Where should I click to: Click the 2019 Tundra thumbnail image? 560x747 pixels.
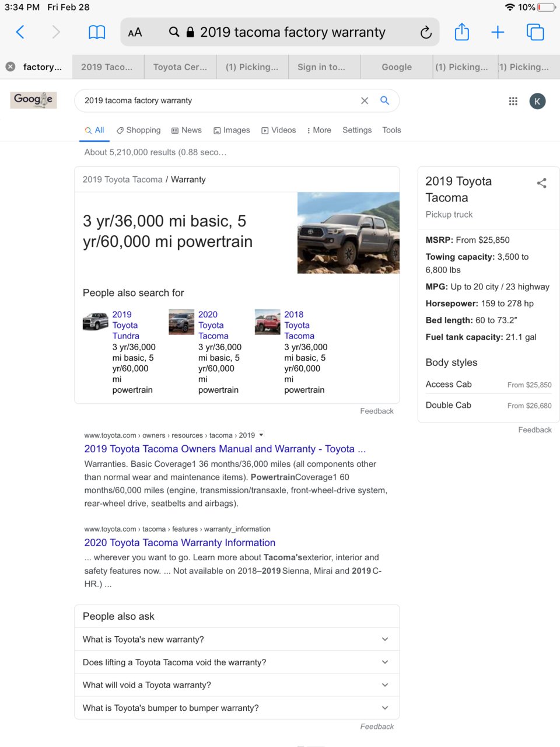(x=96, y=322)
